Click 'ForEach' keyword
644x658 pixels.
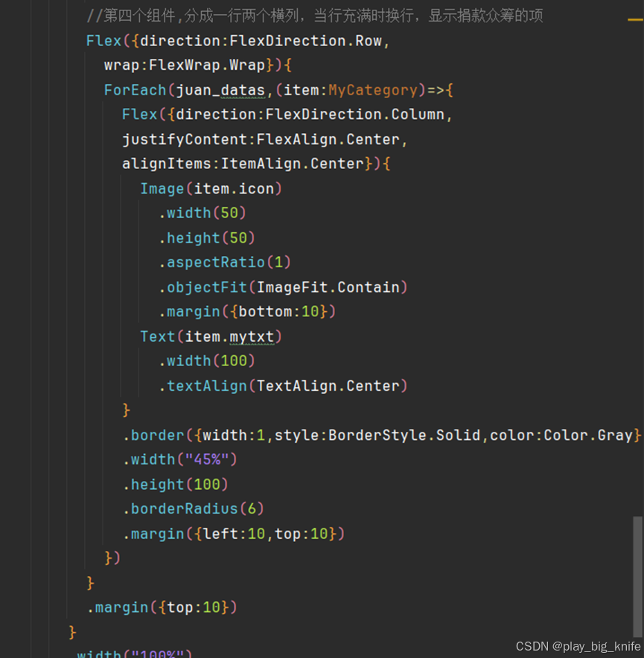click(x=135, y=90)
